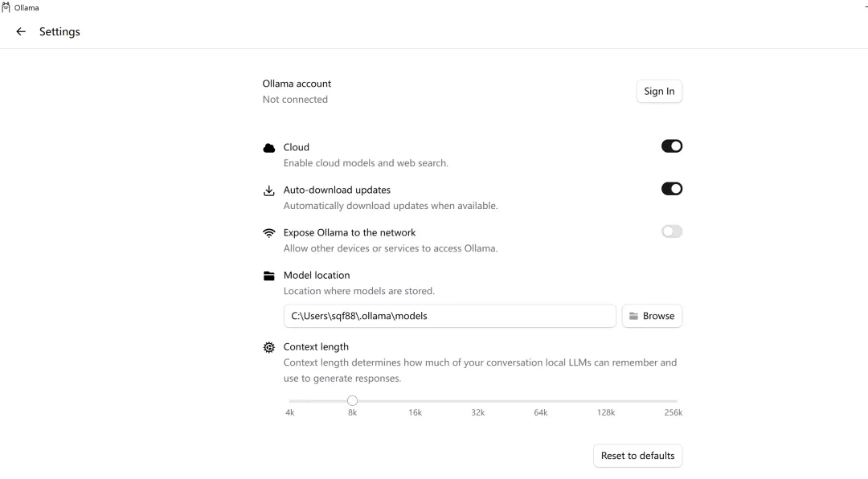
Task: Disable the Cloud toggle switch
Action: tap(671, 146)
